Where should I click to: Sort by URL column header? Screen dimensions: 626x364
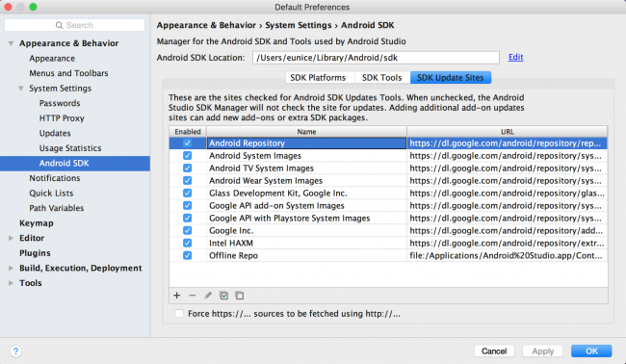[508, 132]
